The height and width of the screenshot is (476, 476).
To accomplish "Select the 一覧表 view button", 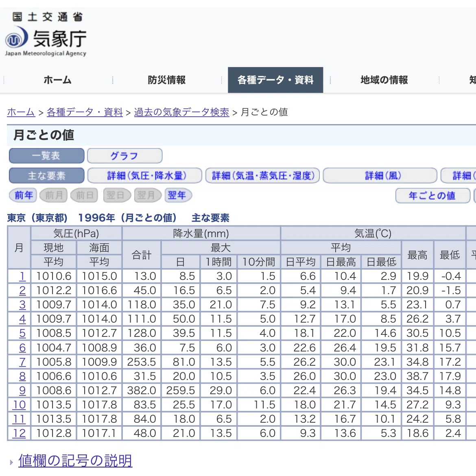I will pos(46,156).
